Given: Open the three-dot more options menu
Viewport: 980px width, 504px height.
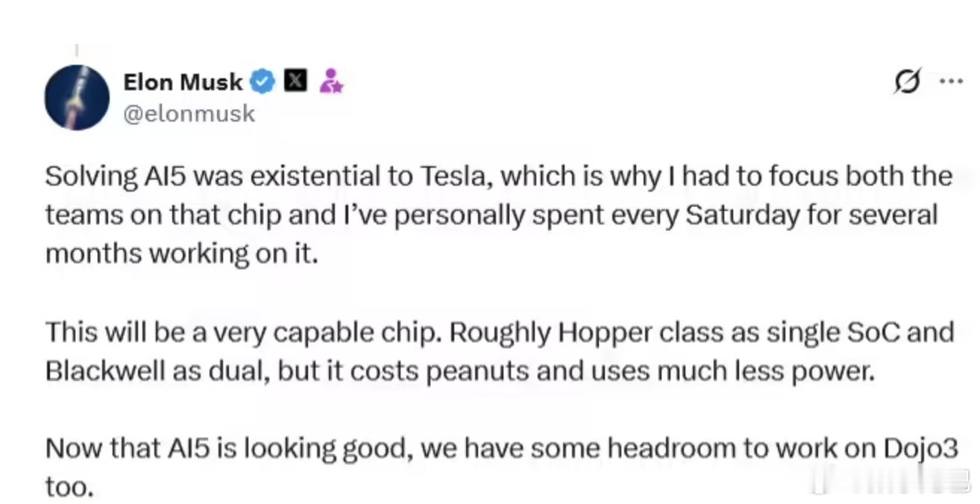Looking at the screenshot, I should [x=950, y=81].
